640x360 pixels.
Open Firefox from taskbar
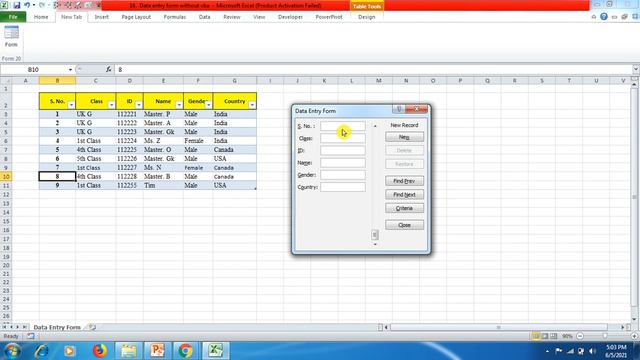[x=99, y=351]
